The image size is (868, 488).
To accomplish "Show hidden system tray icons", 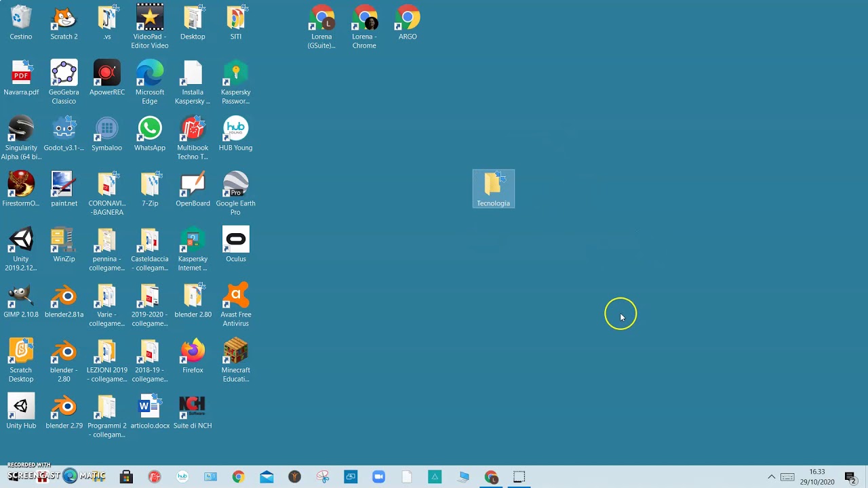I will click(x=771, y=477).
